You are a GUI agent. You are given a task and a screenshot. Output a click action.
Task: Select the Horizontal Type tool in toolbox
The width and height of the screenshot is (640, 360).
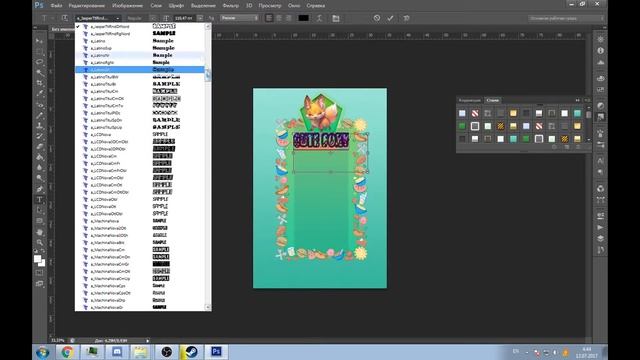coord(40,200)
